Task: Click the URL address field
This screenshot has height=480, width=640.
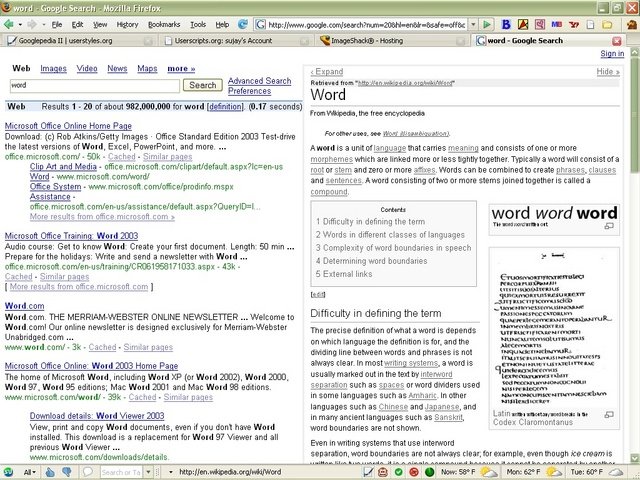Action: click(366, 25)
